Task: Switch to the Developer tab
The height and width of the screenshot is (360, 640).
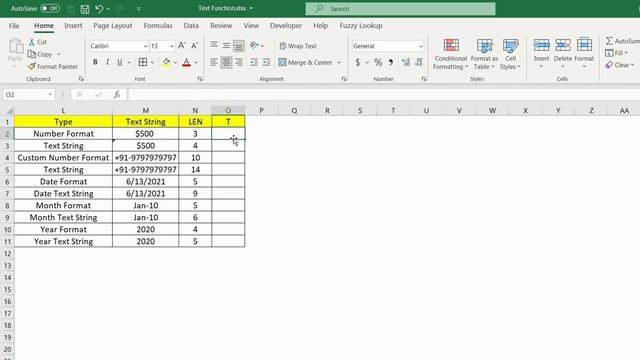Action: pos(286,25)
